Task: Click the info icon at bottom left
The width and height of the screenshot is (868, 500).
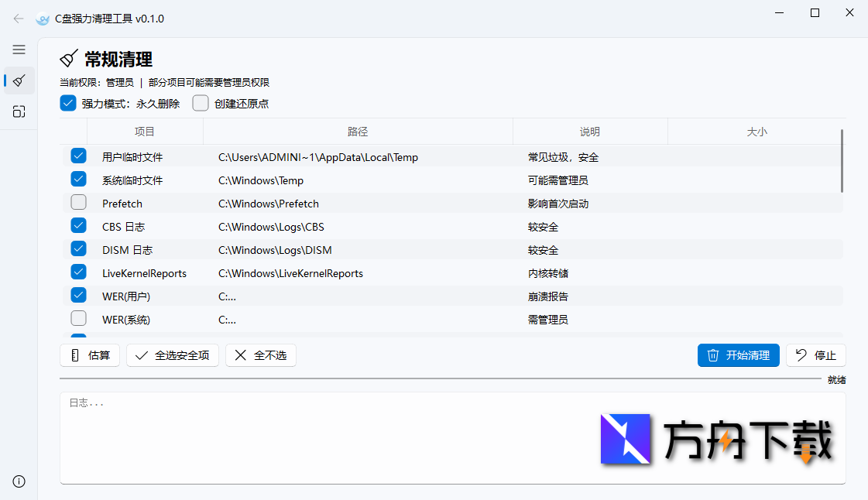Action: 19,481
